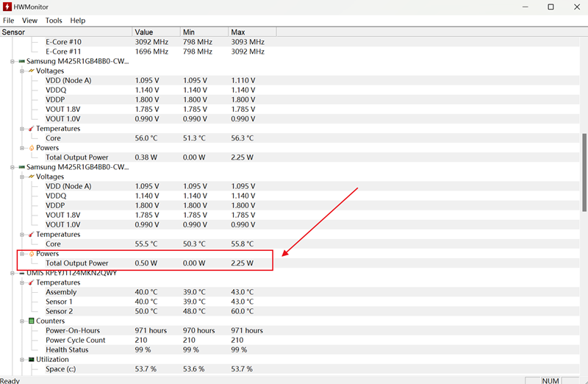Click the lightning icon of the topmost Voltages
The image size is (588, 384).
point(32,71)
